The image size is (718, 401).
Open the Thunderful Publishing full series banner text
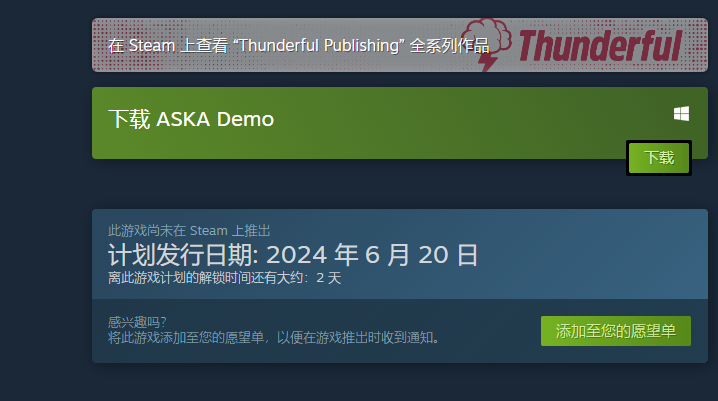pos(299,45)
